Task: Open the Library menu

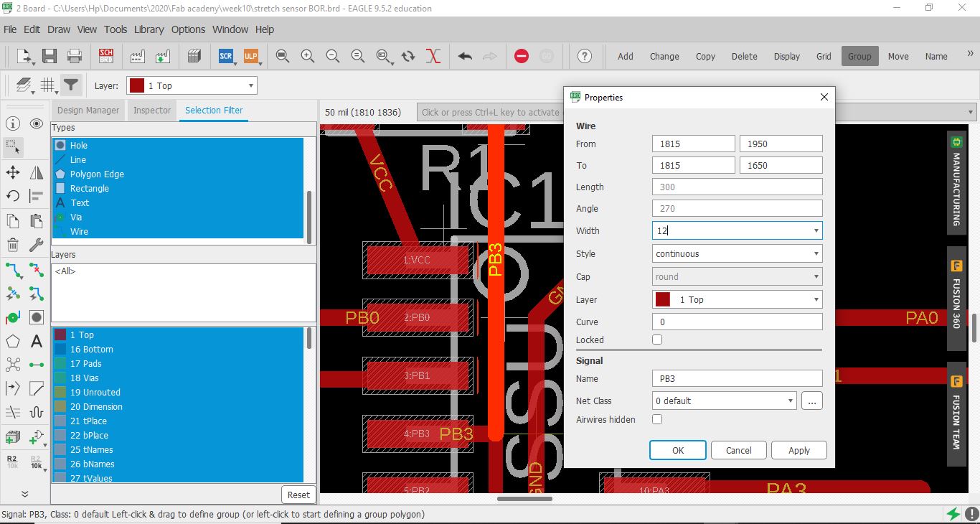Action: 149,29
